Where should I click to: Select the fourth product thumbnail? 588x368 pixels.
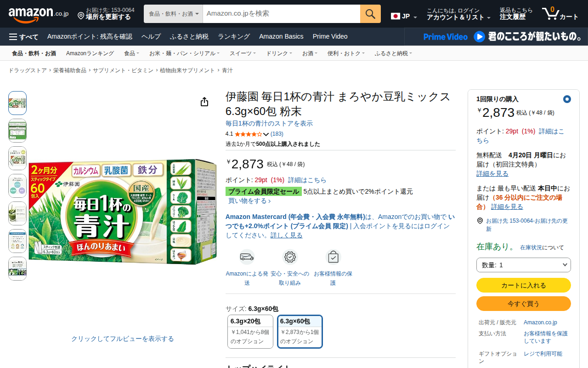pos(17,186)
